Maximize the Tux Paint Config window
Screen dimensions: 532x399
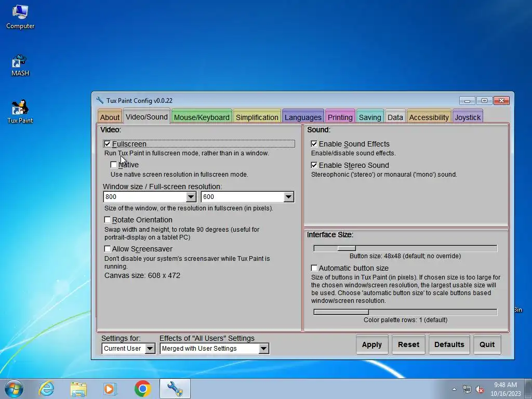click(484, 101)
